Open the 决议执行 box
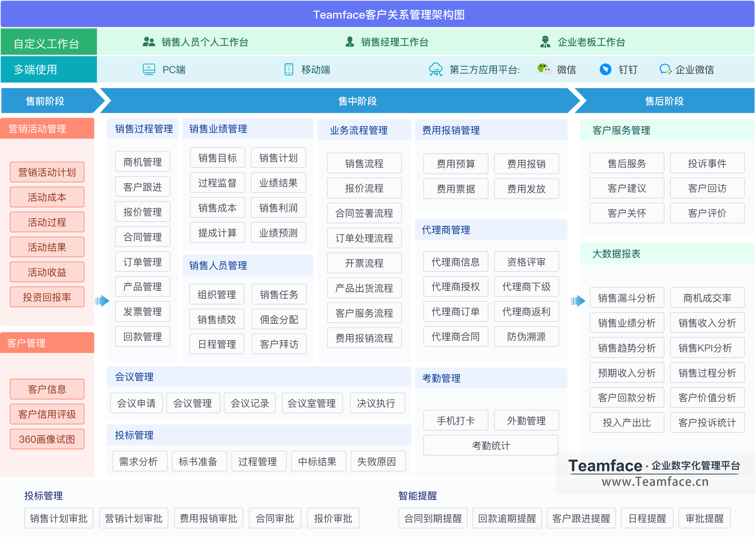This screenshot has width=756, height=537. coord(377,403)
